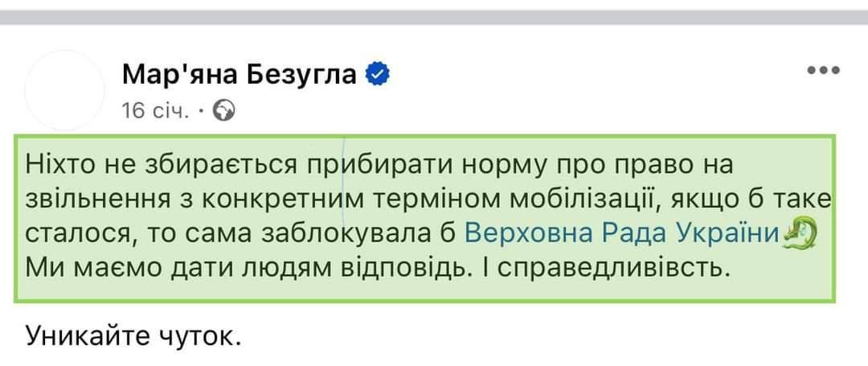Open the three-dot post options menu

pos(822,71)
